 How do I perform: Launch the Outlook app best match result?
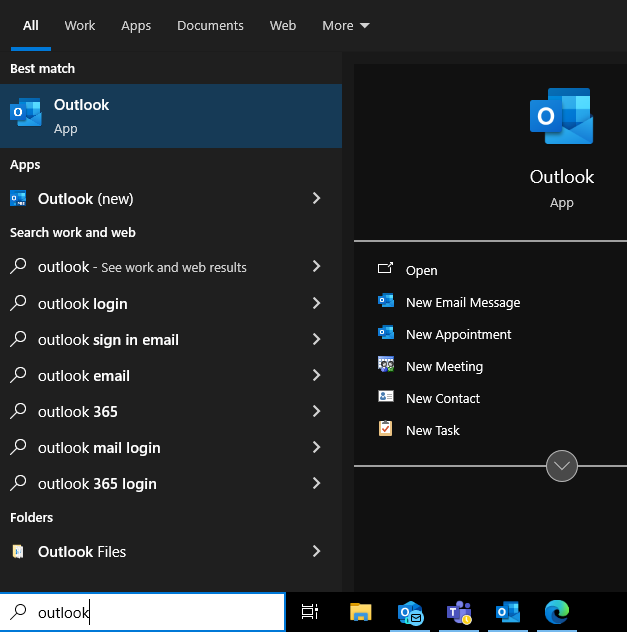pyautogui.click(x=170, y=115)
